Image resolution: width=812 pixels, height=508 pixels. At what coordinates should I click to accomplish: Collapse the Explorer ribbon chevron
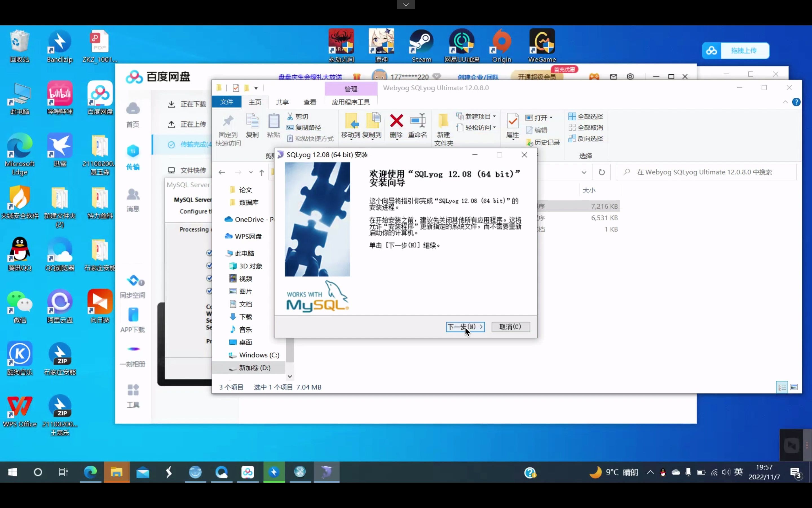(x=785, y=102)
